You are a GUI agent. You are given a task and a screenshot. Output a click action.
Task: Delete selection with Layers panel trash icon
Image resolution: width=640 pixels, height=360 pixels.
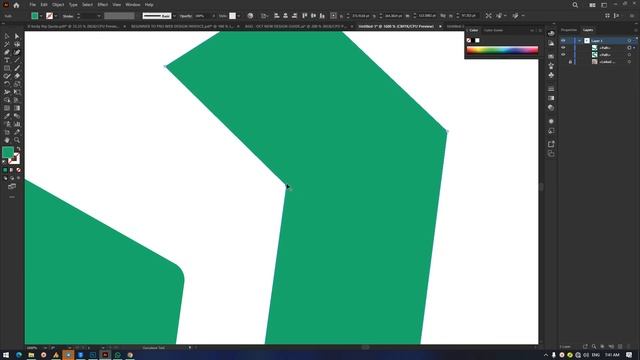click(x=629, y=347)
